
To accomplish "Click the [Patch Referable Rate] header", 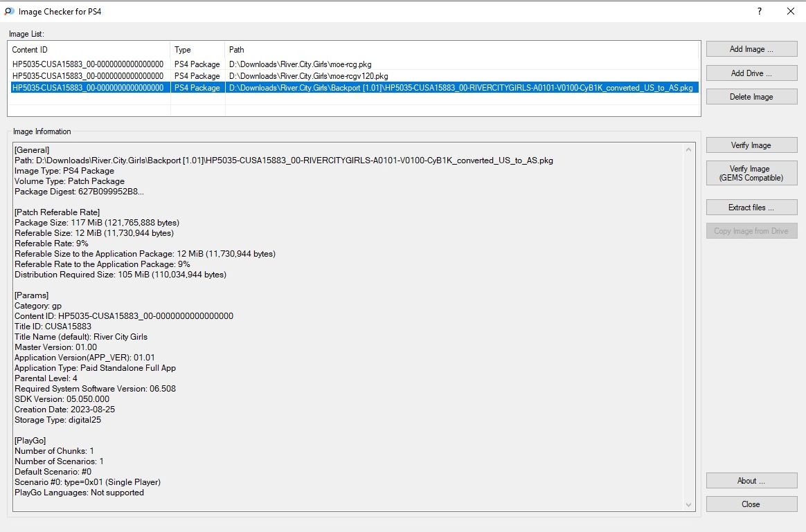I will tap(57, 212).
